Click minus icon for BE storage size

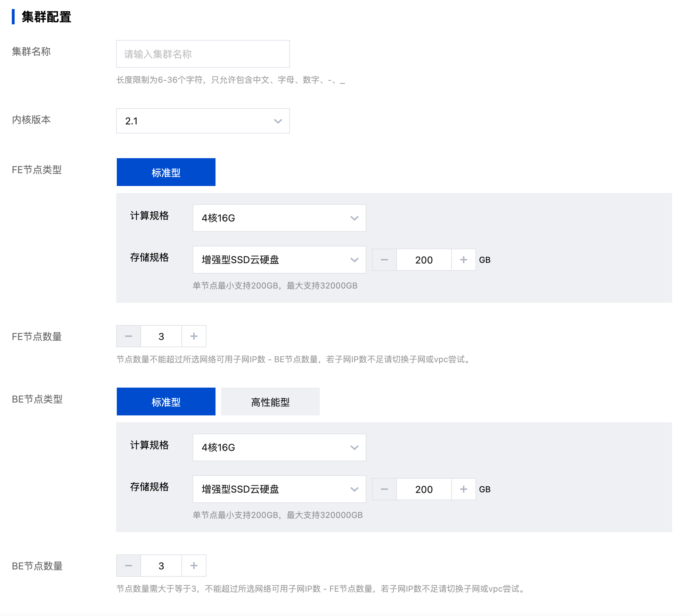tap(384, 489)
